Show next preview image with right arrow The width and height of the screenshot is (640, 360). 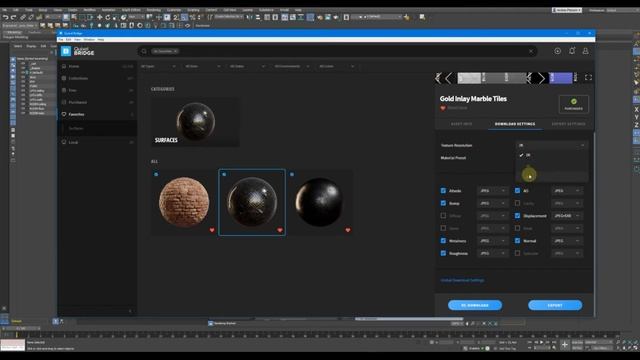click(x=542, y=78)
